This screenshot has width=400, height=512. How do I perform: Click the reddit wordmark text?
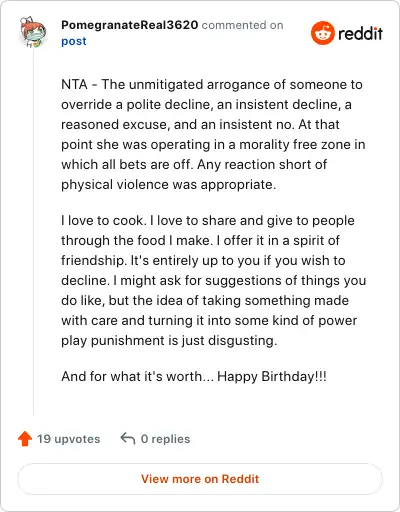tap(360, 33)
